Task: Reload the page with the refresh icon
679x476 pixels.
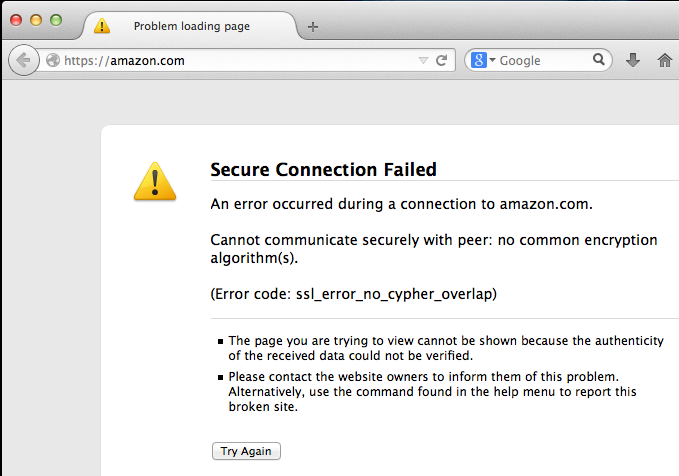Action: (x=441, y=60)
